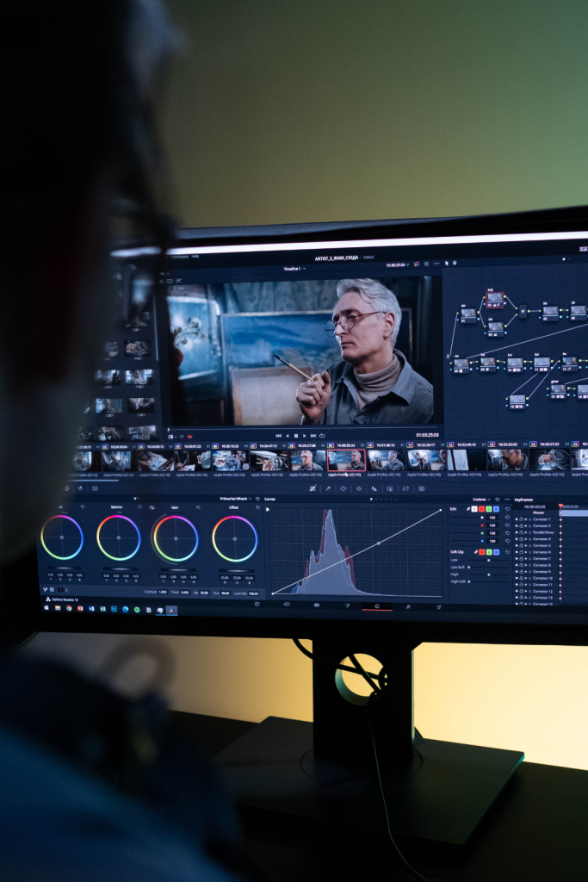Image resolution: width=588 pixels, height=882 pixels.
Task: Open the Primaries Wheels mode dropdown
Action: click(x=236, y=499)
